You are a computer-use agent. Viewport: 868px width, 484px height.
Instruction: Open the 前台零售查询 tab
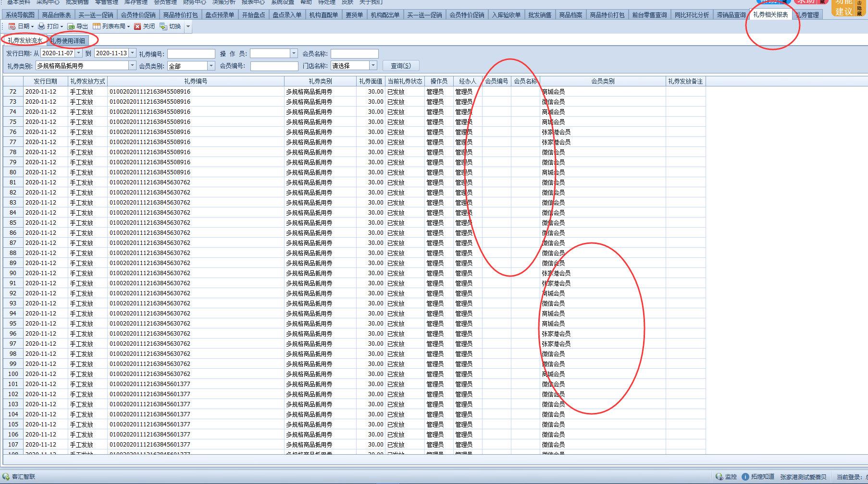click(649, 15)
